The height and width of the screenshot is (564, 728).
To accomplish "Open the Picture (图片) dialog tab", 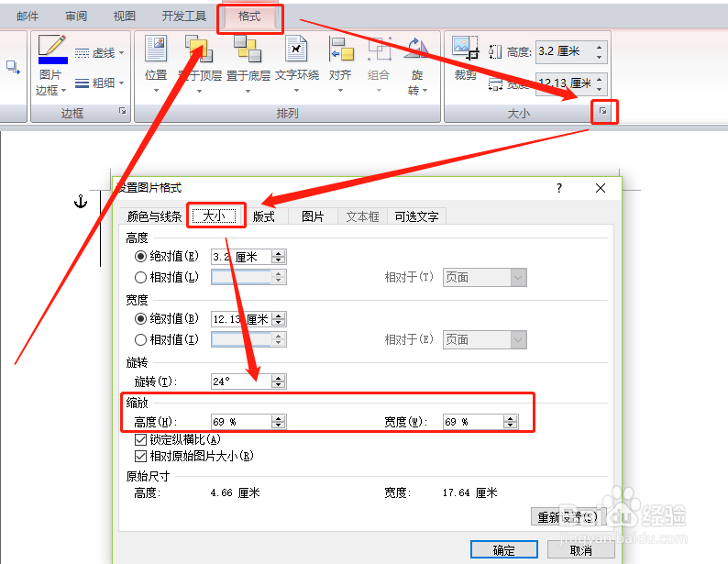I will [x=313, y=216].
